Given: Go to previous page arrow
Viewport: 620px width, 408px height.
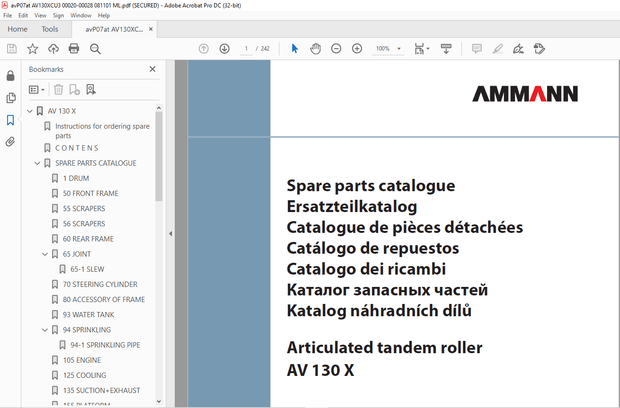Looking at the screenshot, I should pos(204,49).
